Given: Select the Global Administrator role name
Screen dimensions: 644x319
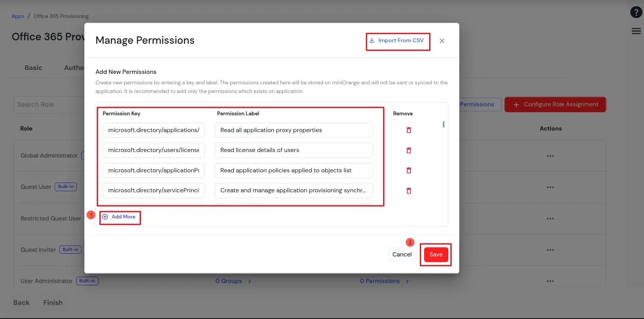Looking at the screenshot, I should pyautogui.click(x=49, y=156).
